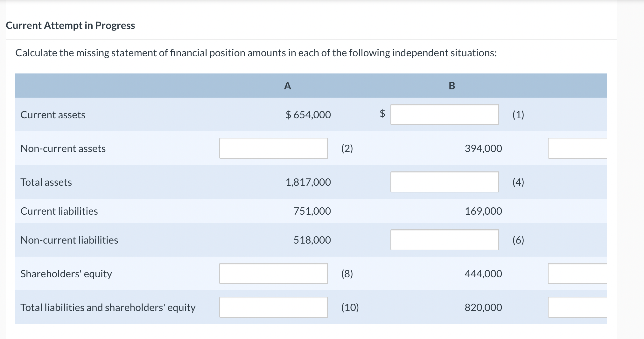Click the 751,000 current liabilities value
The height and width of the screenshot is (339, 644).
click(x=312, y=211)
